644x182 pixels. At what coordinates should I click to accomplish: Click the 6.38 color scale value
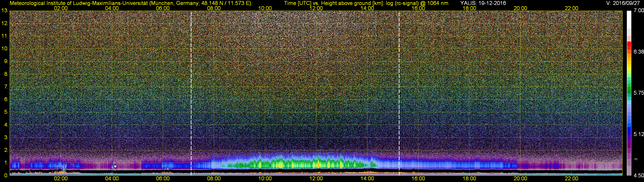(x=639, y=52)
